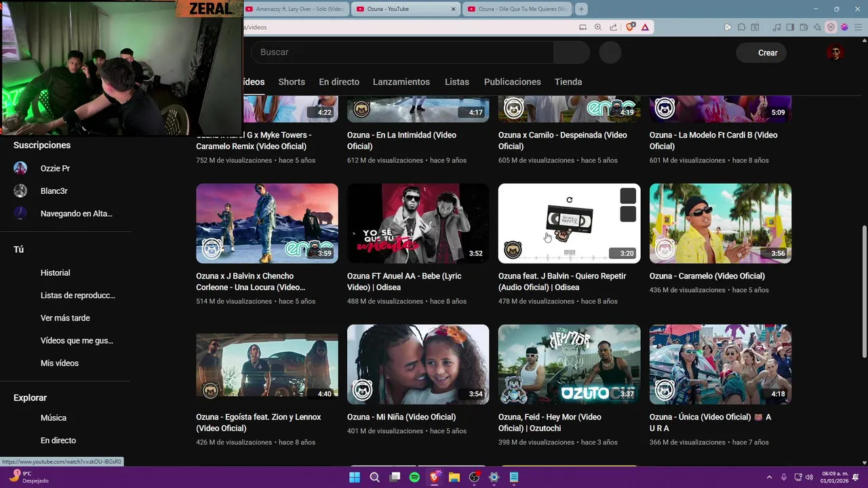Open File Explorer from the taskbar
This screenshot has width=868, height=488.
(454, 477)
